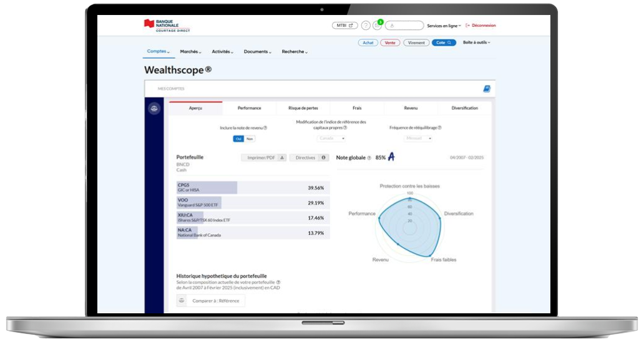The image size is (644, 347).
Task: Click the Déconnexion logout icon
Action: (467, 26)
